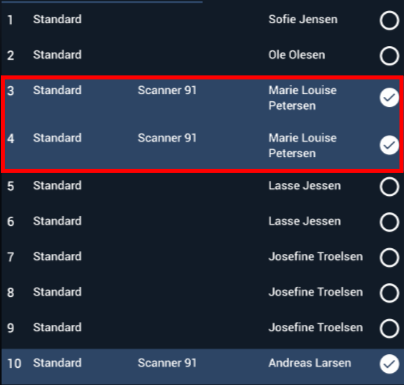Click Scanner 91 label in row 4
Screen dimensions: 404x385
tap(167, 138)
